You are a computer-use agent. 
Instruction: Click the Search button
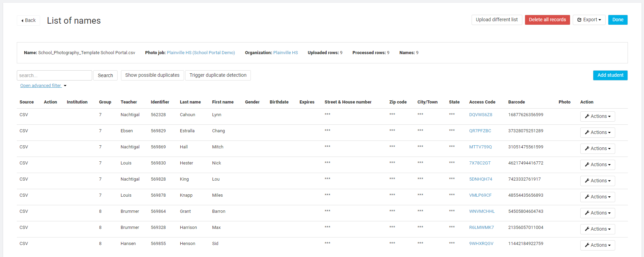click(105, 75)
